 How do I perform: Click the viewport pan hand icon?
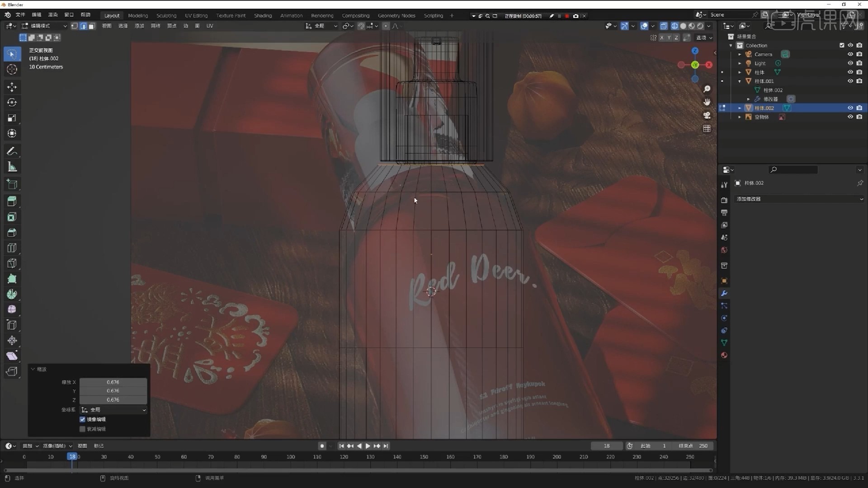707,102
